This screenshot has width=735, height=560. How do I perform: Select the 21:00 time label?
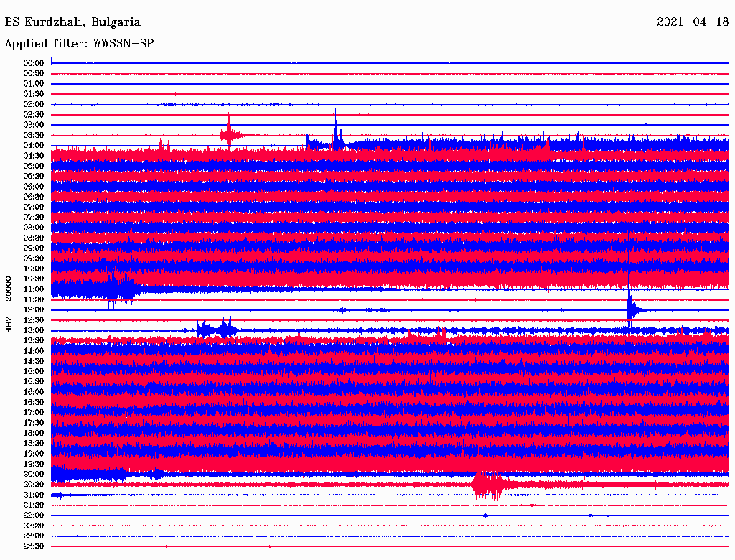34,495
